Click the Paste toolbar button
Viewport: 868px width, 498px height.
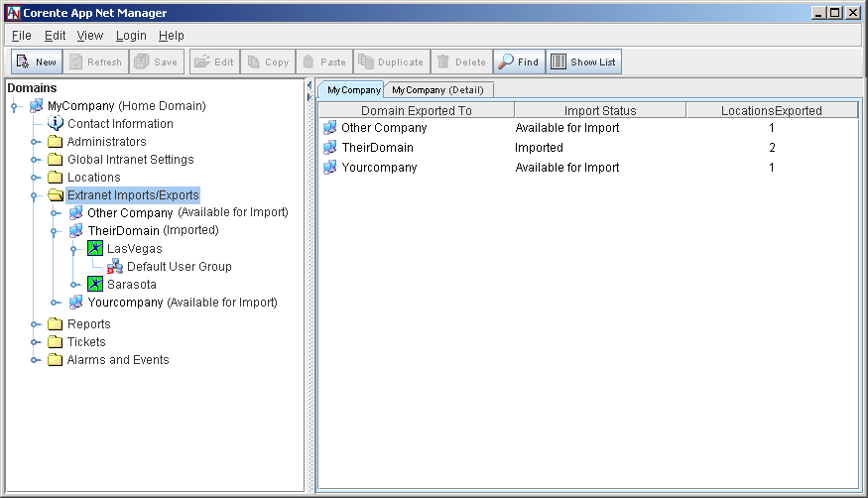pos(325,62)
